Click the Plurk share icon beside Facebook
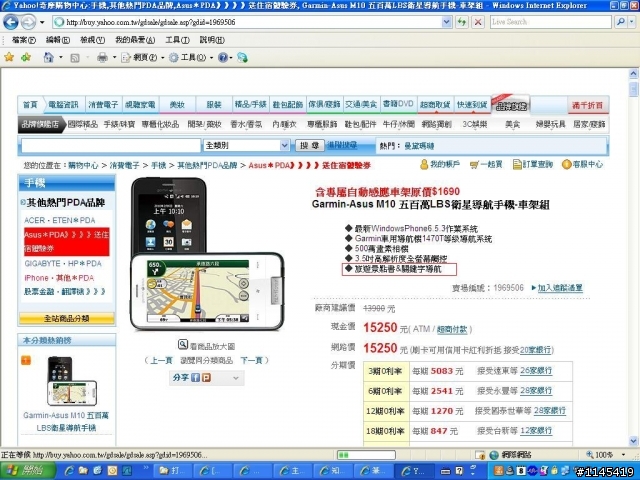Image resolution: width=640 pixels, height=480 pixels. (207, 378)
